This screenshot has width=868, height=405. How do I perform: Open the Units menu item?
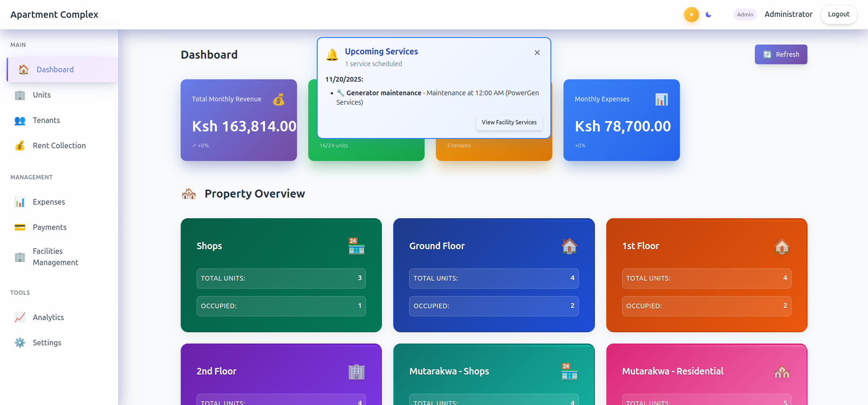(62, 95)
